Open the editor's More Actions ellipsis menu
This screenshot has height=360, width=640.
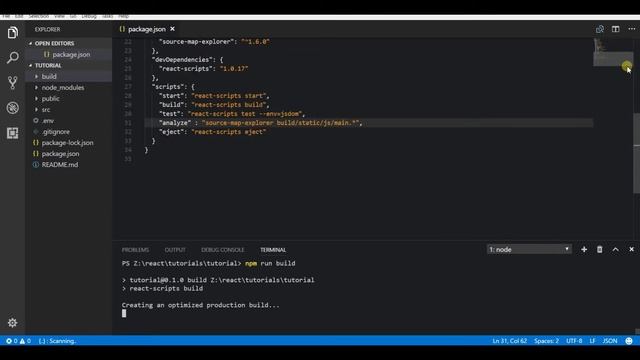point(631,29)
